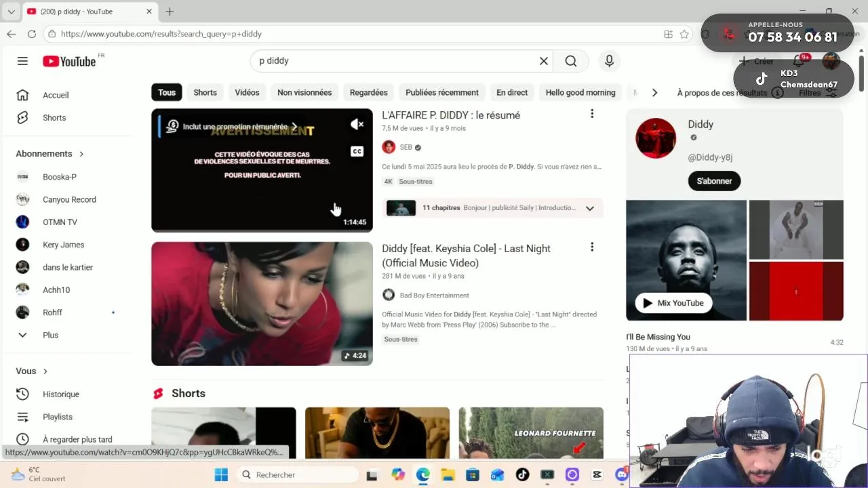Expand the 11 chapitres chevron
Viewport: 868px width, 488px height.
point(590,208)
